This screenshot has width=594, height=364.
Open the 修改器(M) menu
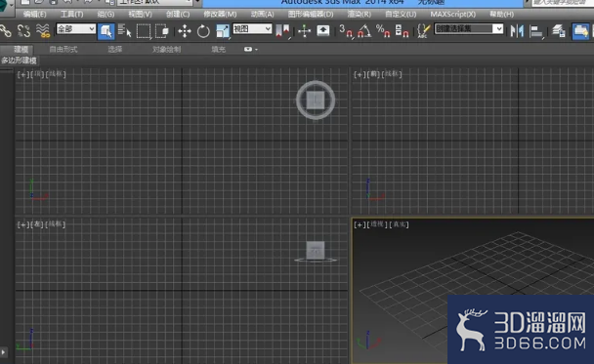tap(220, 15)
